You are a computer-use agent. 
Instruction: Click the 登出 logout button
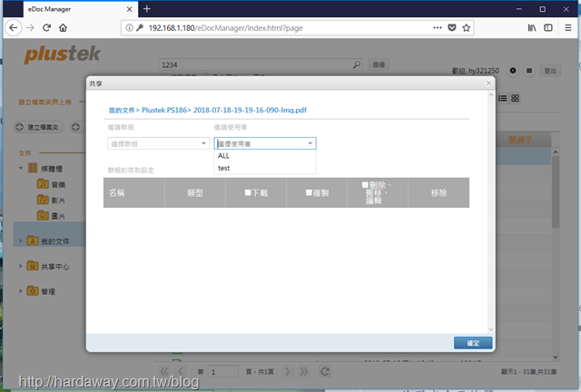coord(550,71)
